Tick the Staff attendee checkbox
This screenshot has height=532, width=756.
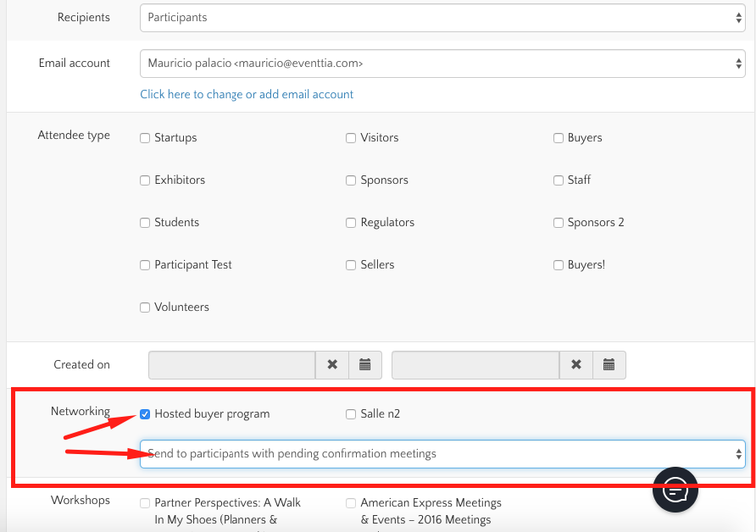click(x=559, y=180)
